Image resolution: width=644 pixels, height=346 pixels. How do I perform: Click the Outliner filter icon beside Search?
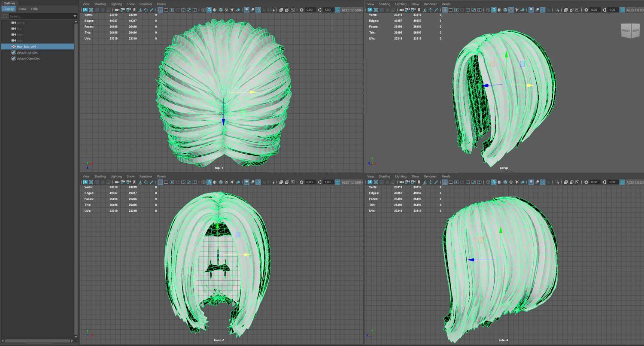5,16
